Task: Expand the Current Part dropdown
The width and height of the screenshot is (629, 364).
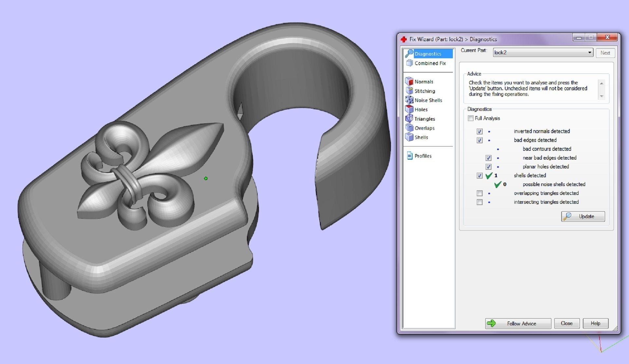Action: (589, 53)
